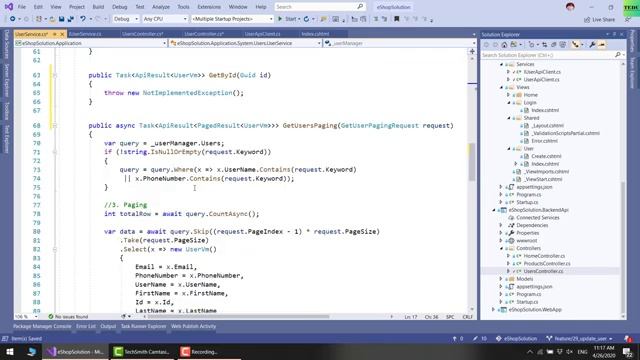Viewport: 640px width, 360px height.
Task: Click No issues found indicator
Action: point(68,317)
